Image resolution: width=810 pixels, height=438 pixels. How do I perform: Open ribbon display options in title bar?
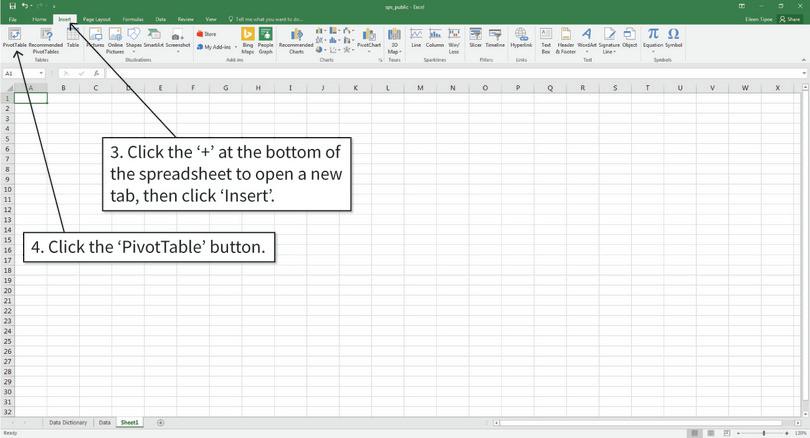[x=742, y=6]
